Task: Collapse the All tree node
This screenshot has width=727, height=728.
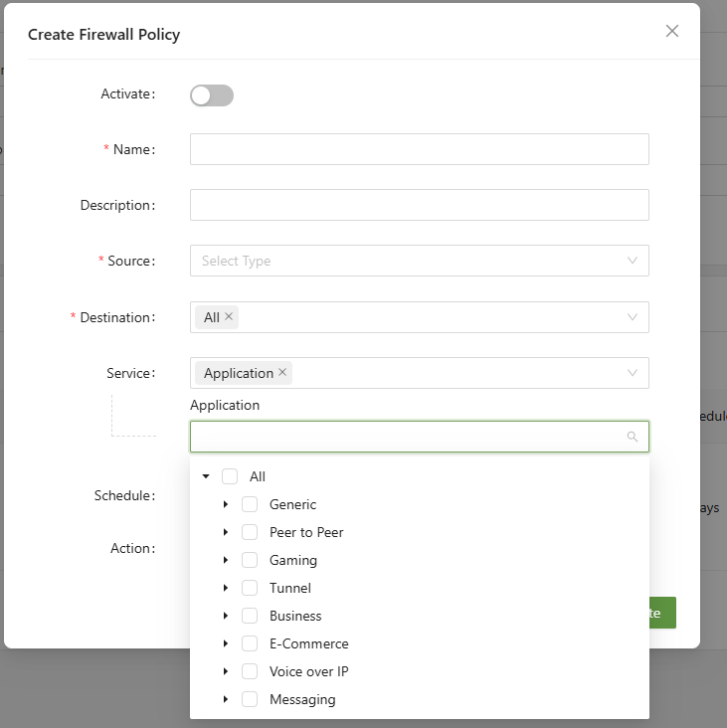Action: [x=206, y=476]
